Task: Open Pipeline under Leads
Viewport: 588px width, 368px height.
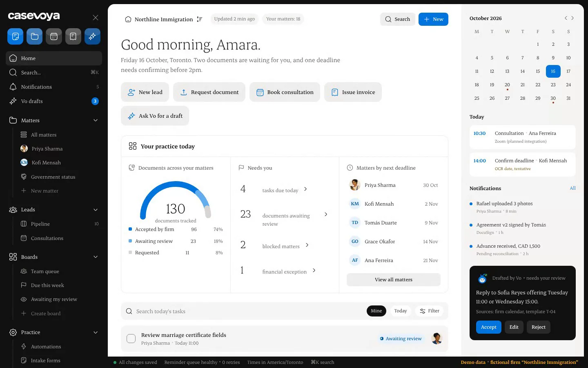Action: [60, 224]
